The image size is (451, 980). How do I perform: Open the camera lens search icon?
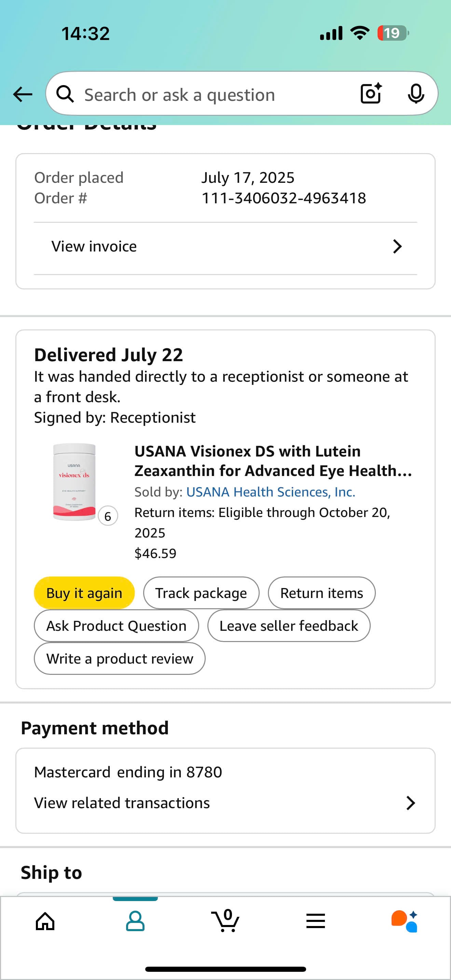click(x=371, y=93)
